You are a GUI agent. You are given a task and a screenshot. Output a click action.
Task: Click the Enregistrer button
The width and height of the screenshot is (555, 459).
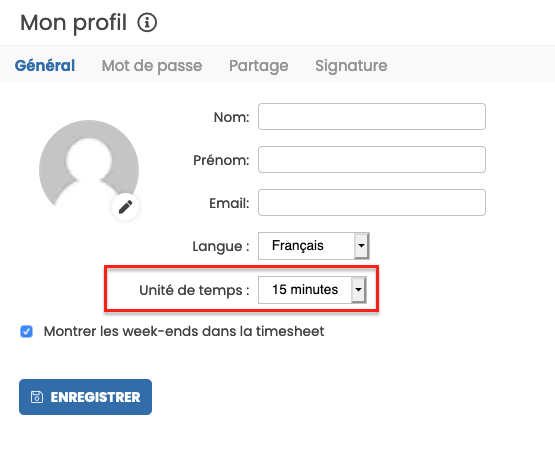(85, 397)
